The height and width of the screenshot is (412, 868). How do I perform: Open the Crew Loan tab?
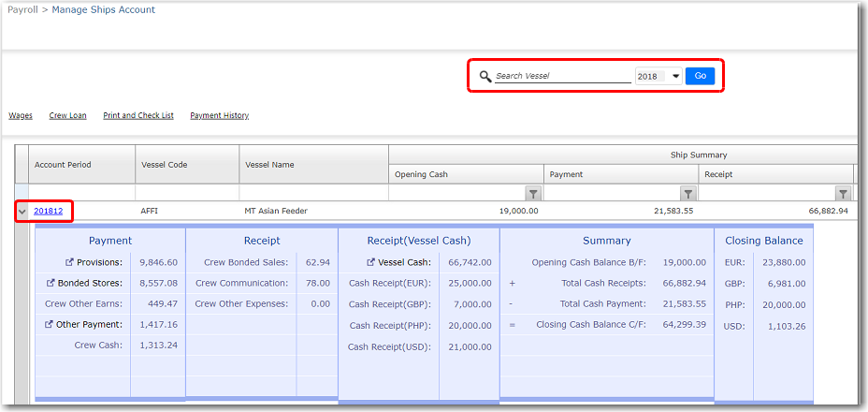(x=67, y=116)
